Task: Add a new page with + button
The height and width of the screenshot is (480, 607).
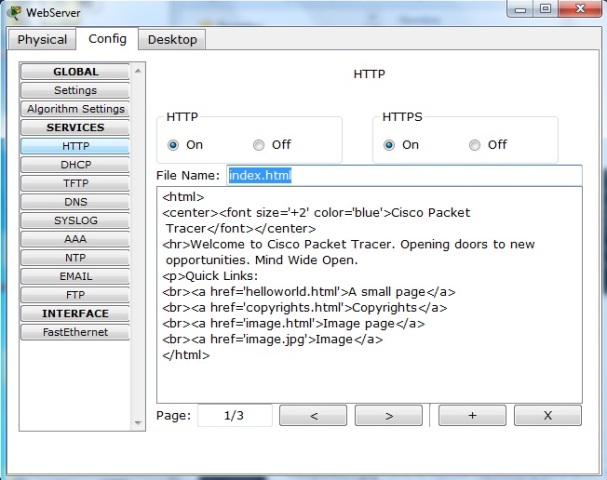Action: click(472, 415)
